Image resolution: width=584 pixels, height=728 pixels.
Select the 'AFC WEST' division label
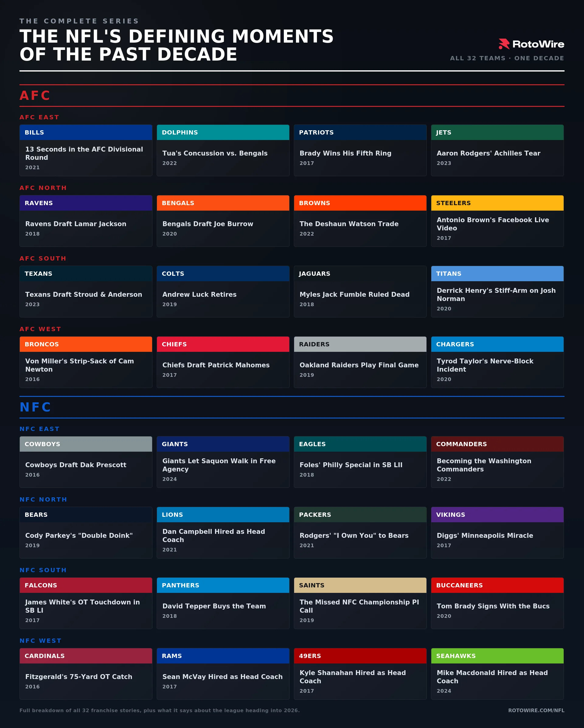click(x=40, y=329)
